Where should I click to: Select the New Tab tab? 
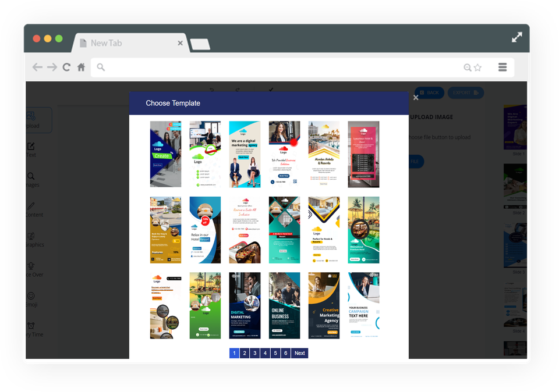[130, 43]
